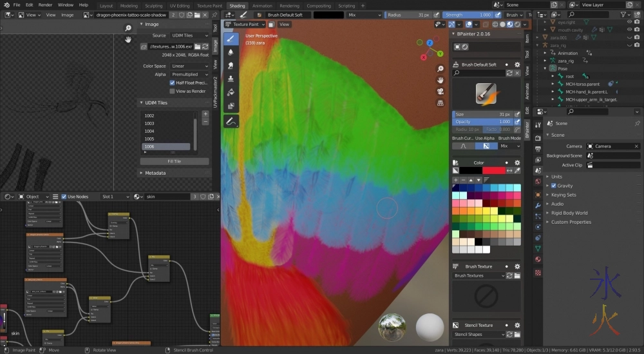Select the Fill bucket tool

231,92
